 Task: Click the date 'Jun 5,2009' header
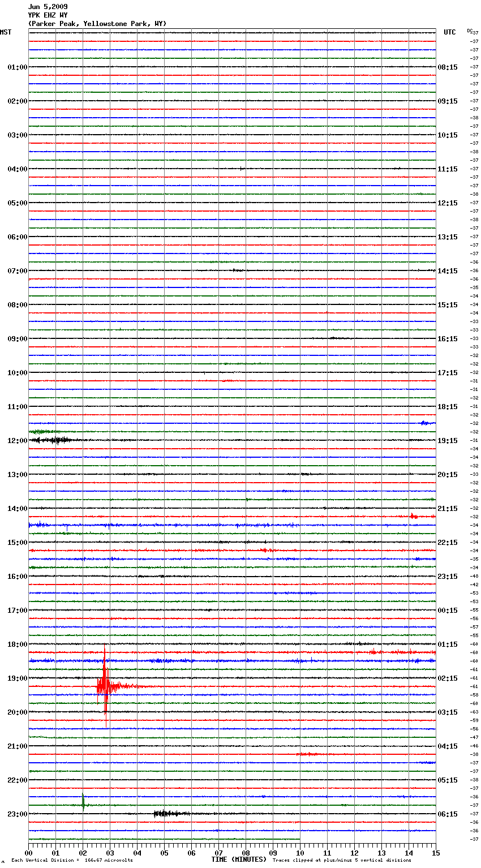[48, 7]
